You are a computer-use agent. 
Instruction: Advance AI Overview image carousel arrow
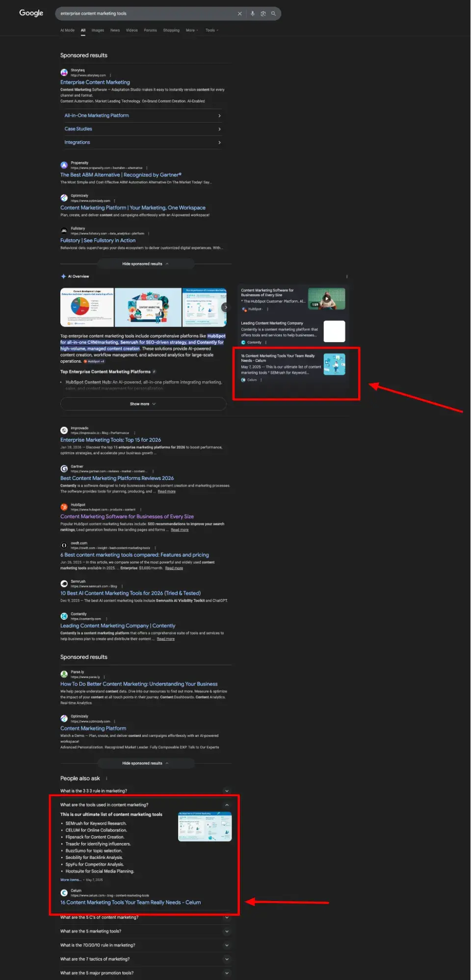[x=225, y=307]
